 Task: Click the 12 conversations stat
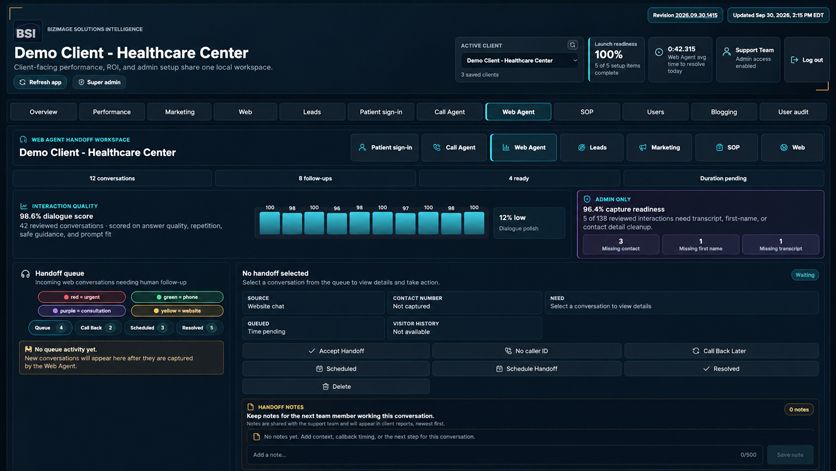(x=112, y=178)
